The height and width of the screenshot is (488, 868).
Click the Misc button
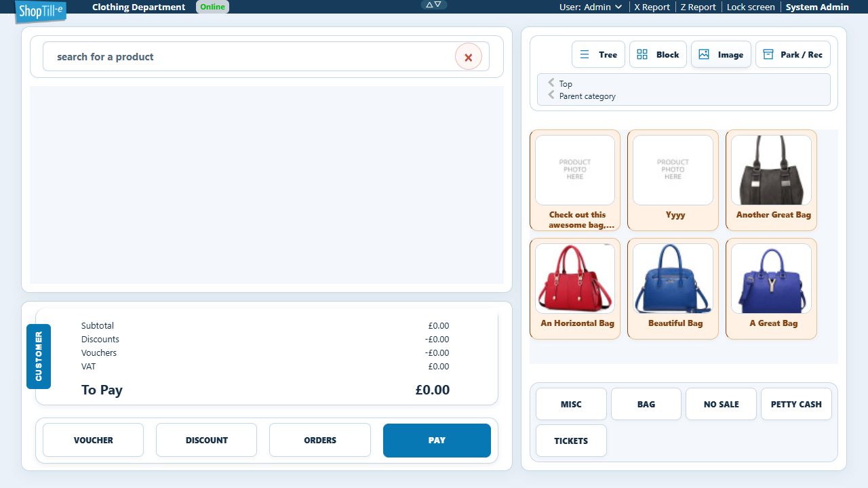point(571,404)
